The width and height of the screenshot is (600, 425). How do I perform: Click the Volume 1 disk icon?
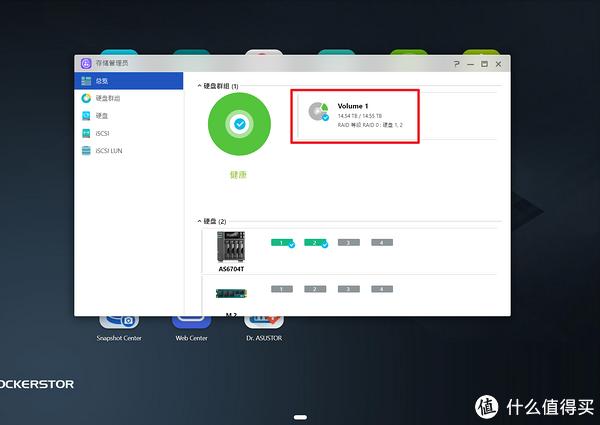(319, 112)
